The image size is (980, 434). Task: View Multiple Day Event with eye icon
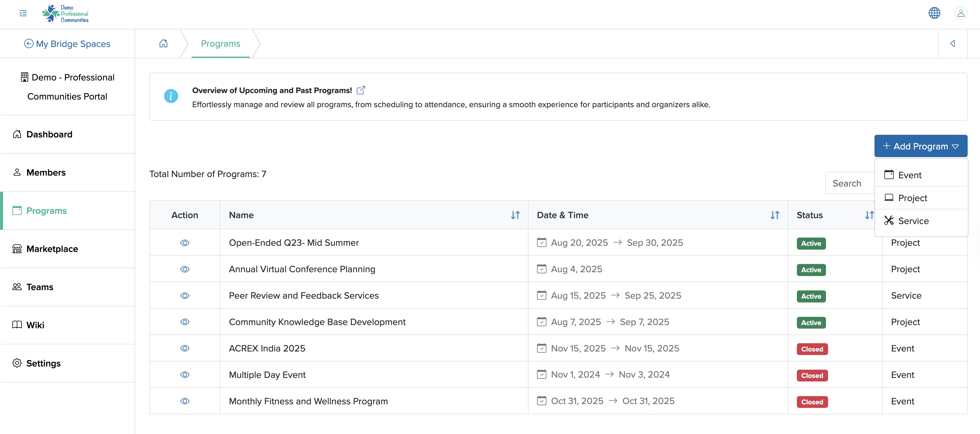click(x=185, y=375)
